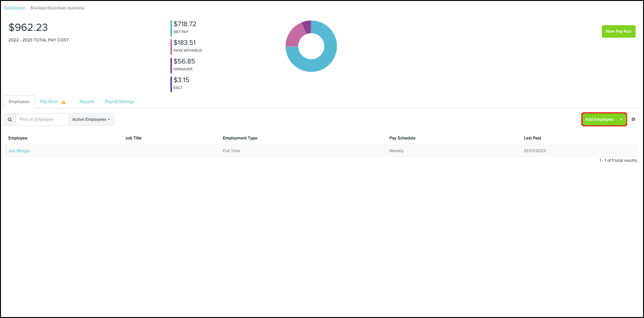Click the ESCT legend color bar

coord(171,83)
